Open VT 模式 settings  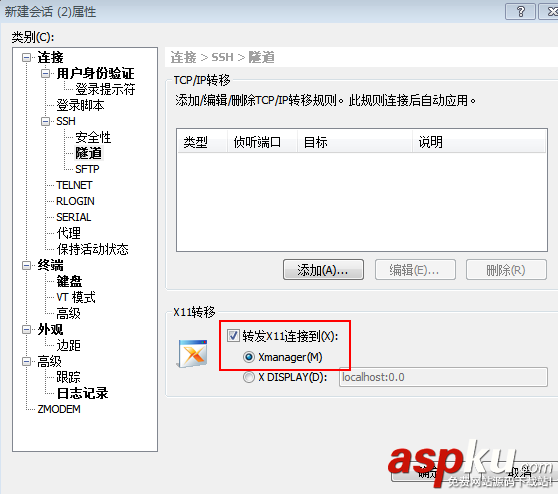[x=76, y=297]
